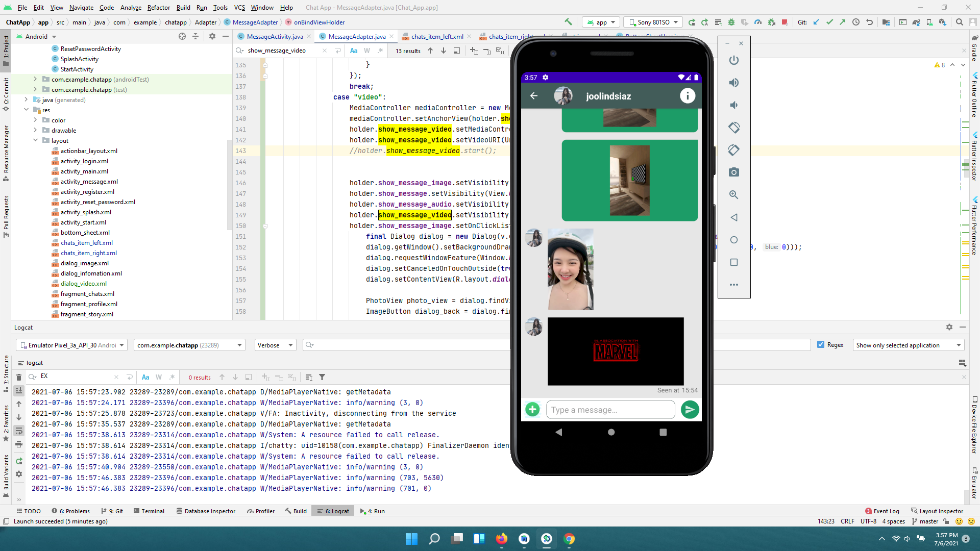The image size is (980, 551).
Task: Click emulator take screenshot camera icon
Action: click(x=734, y=172)
